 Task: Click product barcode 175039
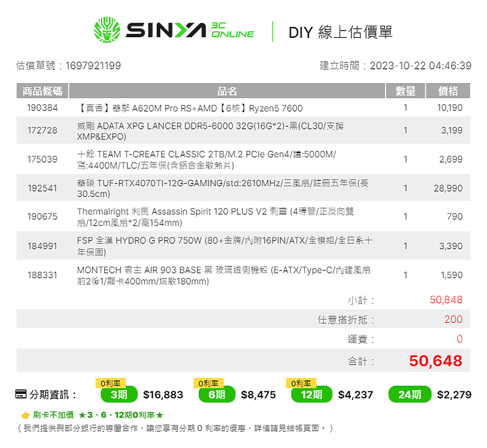click(42, 160)
